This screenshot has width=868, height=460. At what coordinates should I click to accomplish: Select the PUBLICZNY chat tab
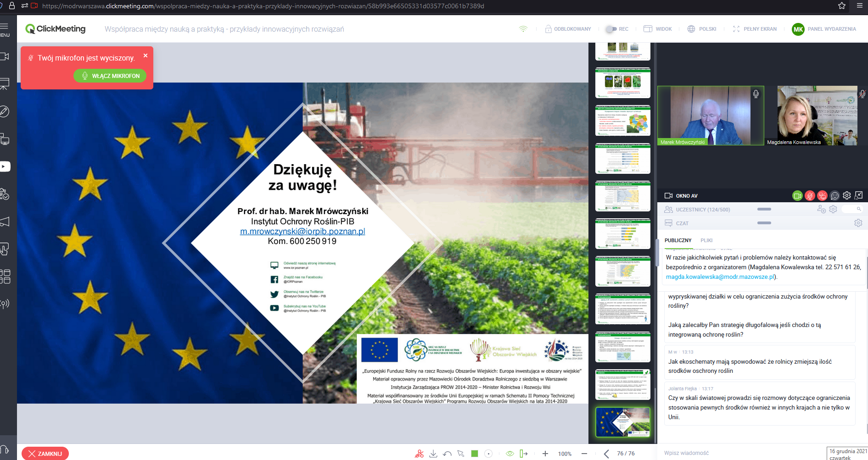[x=678, y=240]
